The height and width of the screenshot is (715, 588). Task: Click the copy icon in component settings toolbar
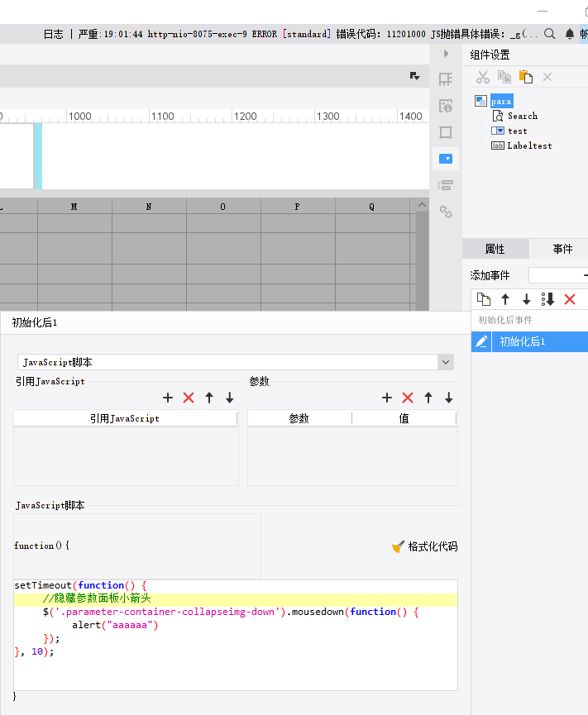(504, 77)
